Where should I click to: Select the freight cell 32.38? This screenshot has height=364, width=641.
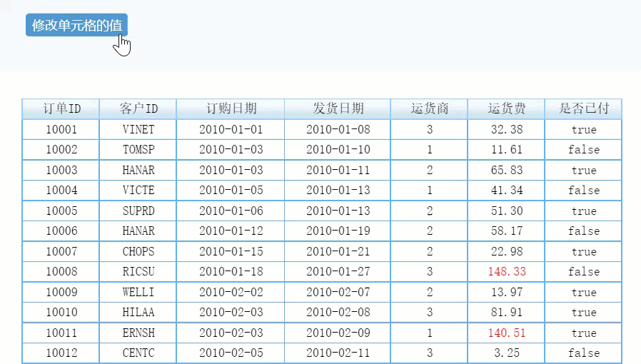[506, 129]
